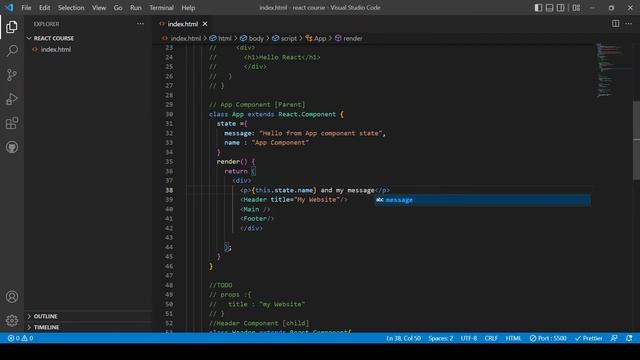
Task: Click Spaces: 2 indentation setting
Action: click(440, 338)
